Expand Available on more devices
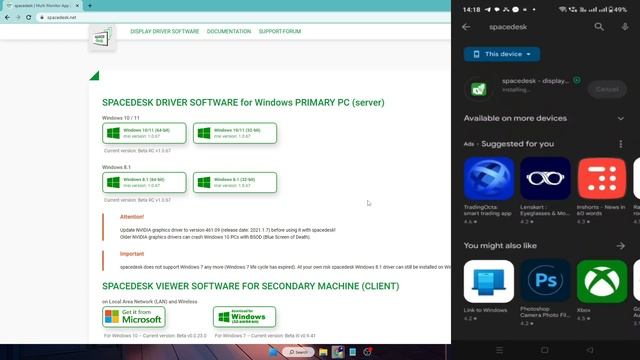 621,118
